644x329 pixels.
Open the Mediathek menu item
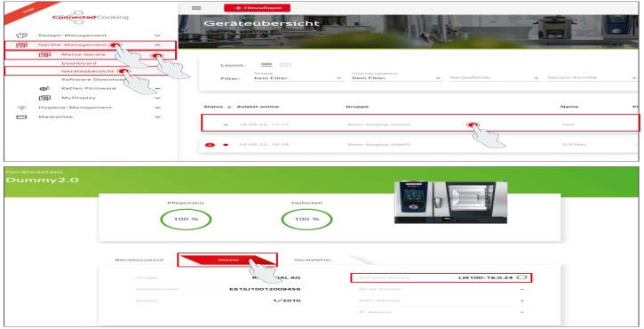tap(55, 116)
